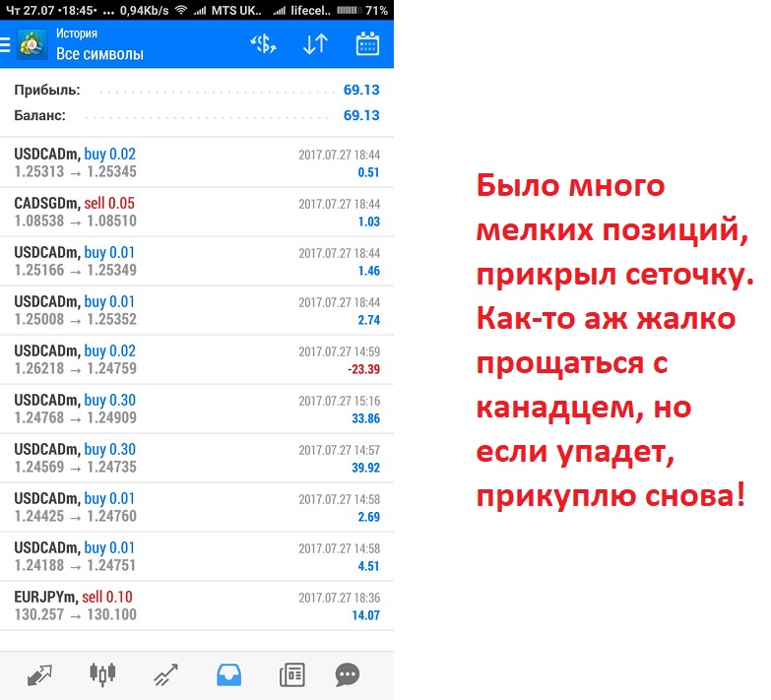The height and width of the screenshot is (700, 771).
Task: Select the 'Прибыль:' label
Action: [x=47, y=90]
